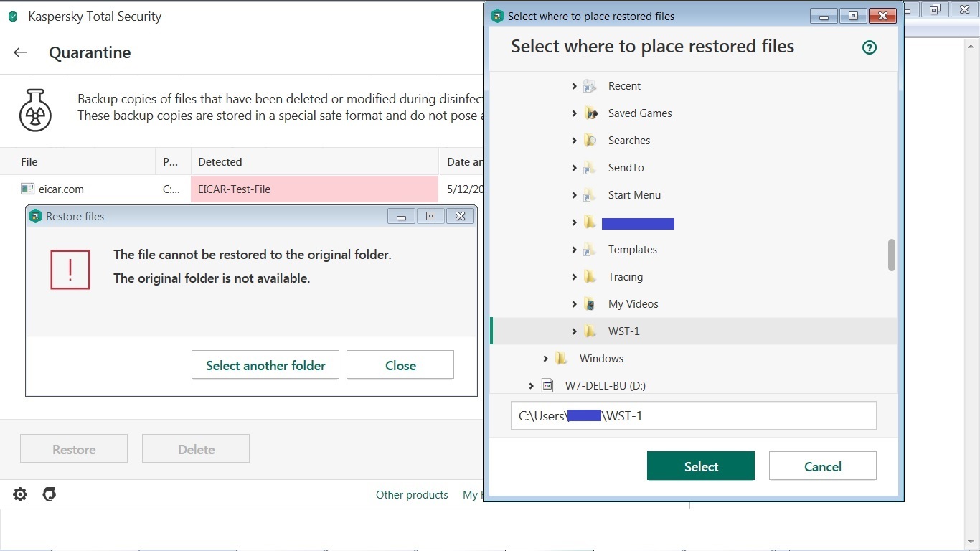Cancel the folder selection dialog
The height and width of the screenshot is (551, 980).
(x=823, y=466)
